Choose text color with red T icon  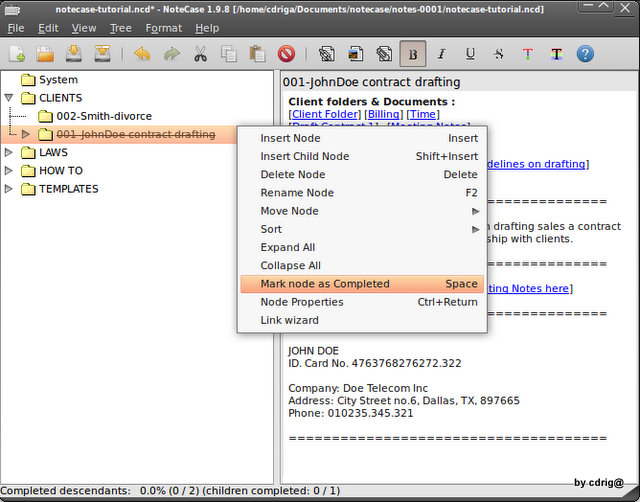click(x=528, y=54)
